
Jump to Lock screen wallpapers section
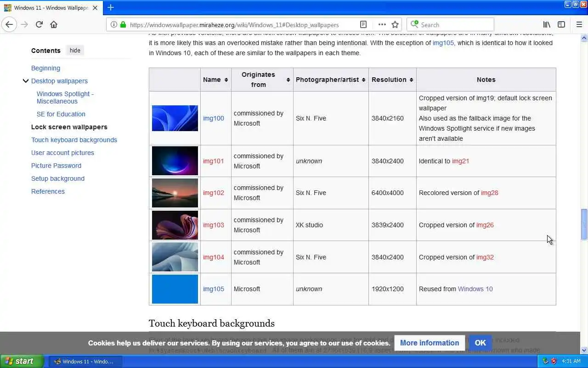click(69, 127)
